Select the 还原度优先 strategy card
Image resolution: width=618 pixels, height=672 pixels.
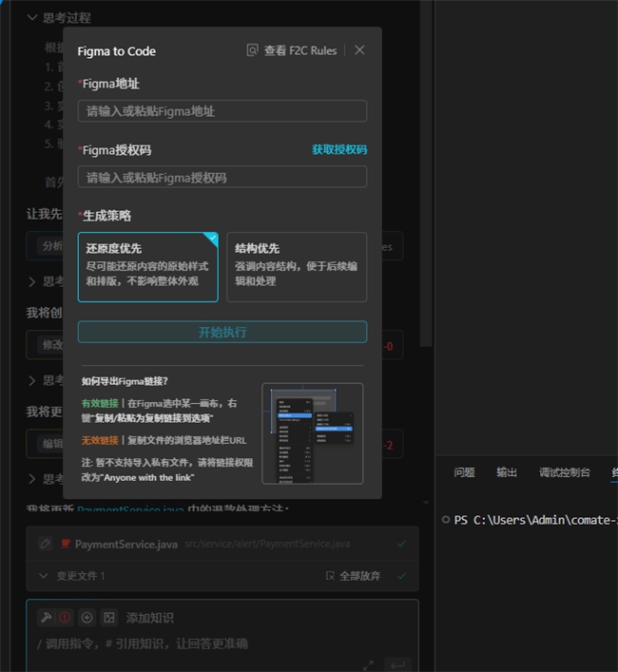[148, 267]
